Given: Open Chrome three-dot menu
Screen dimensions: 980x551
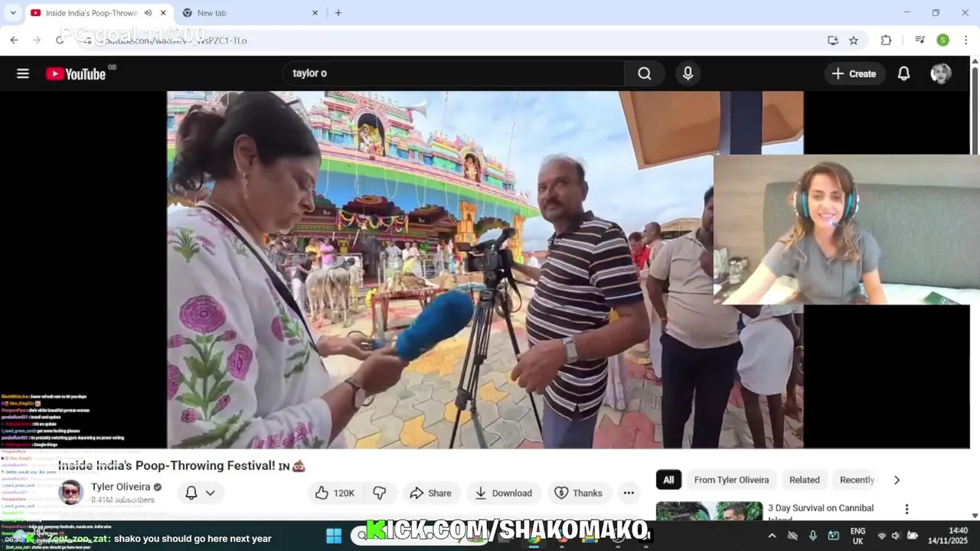Looking at the screenshot, I should (965, 40).
